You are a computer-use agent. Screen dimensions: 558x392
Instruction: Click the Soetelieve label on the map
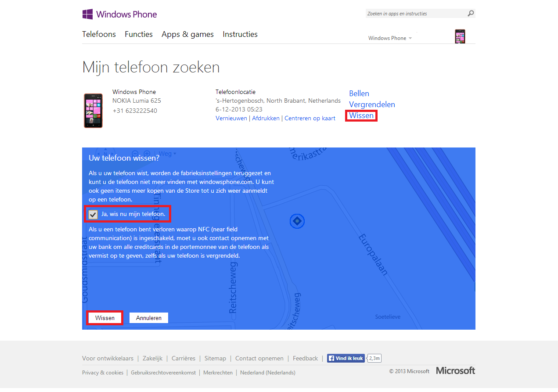point(388,316)
